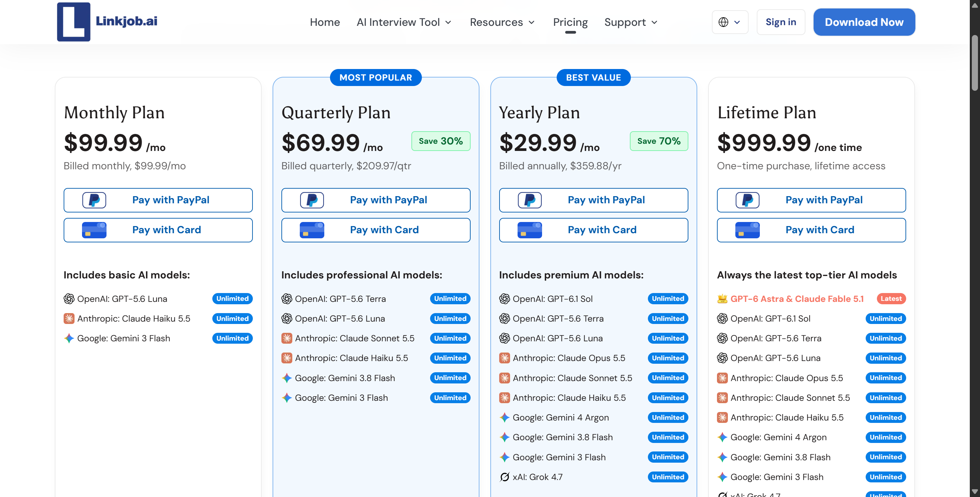
Task: Click the Save 30% badge
Action: [441, 141]
